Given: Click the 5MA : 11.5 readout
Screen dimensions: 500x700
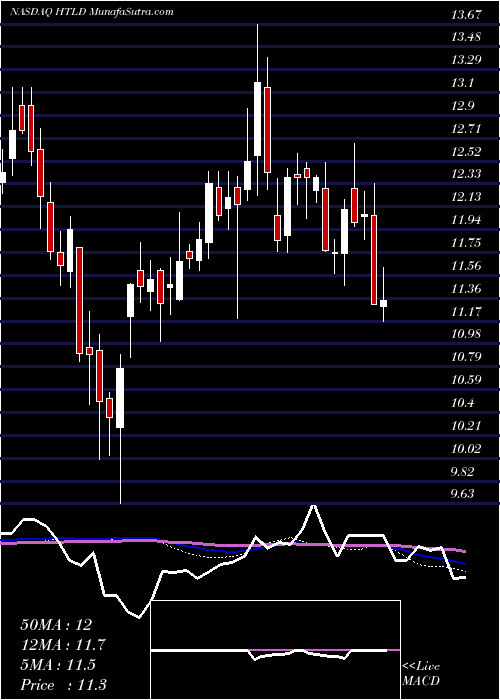Looking at the screenshot, I should (x=58, y=665).
